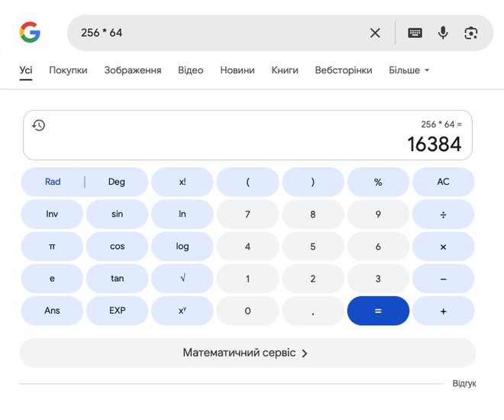504x420 pixels.
Task: Expand the Більше dropdown
Action: 409,70
